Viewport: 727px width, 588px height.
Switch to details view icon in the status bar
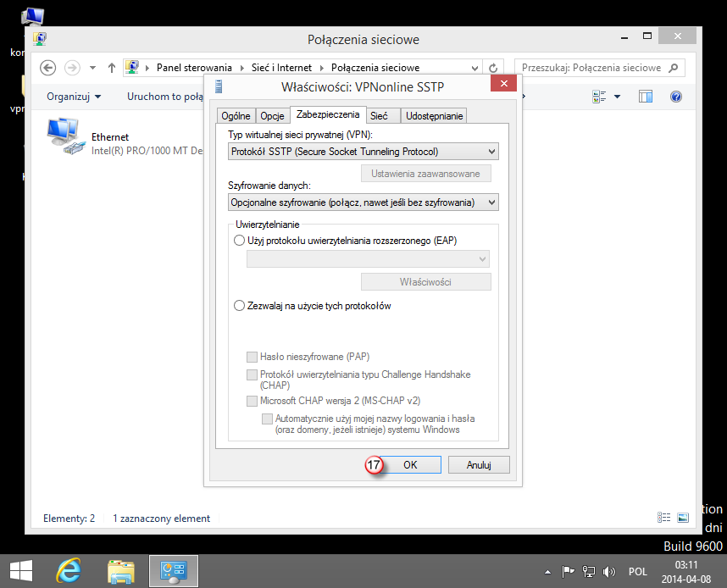pyautogui.click(x=664, y=518)
